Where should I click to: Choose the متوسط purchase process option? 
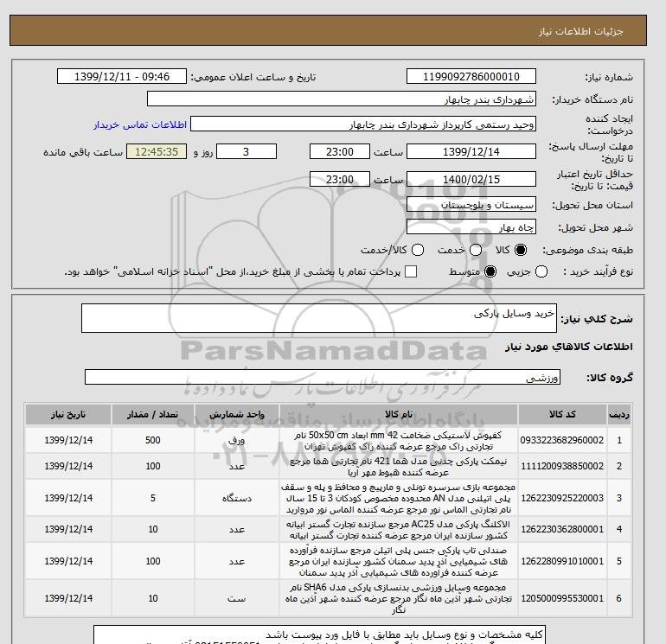click(x=490, y=271)
